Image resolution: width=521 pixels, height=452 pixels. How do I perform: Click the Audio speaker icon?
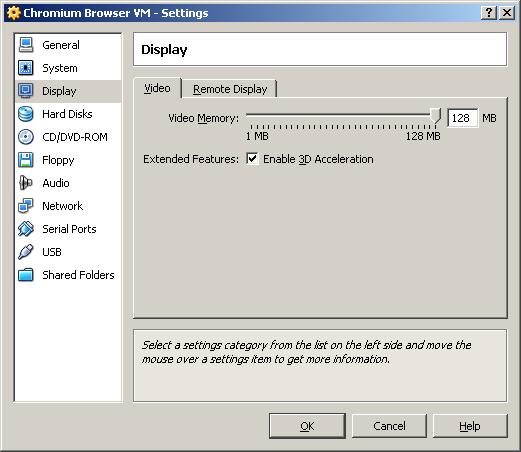point(26,183)
